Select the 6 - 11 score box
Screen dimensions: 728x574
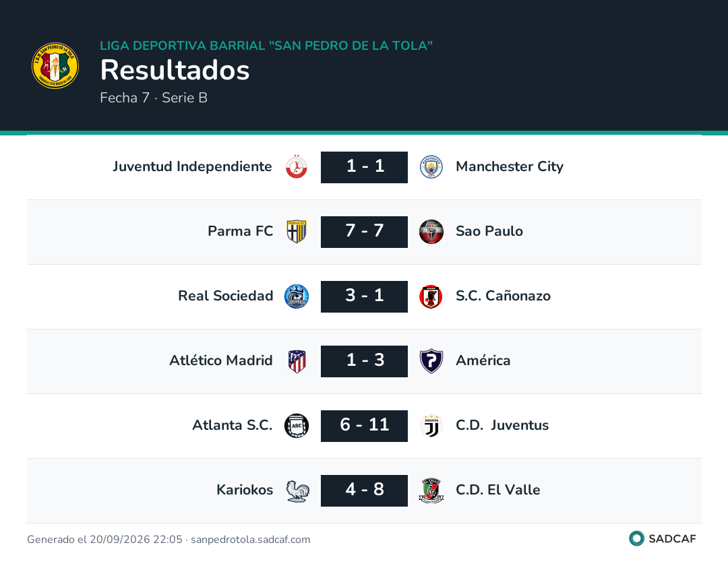tap(364, 426)
